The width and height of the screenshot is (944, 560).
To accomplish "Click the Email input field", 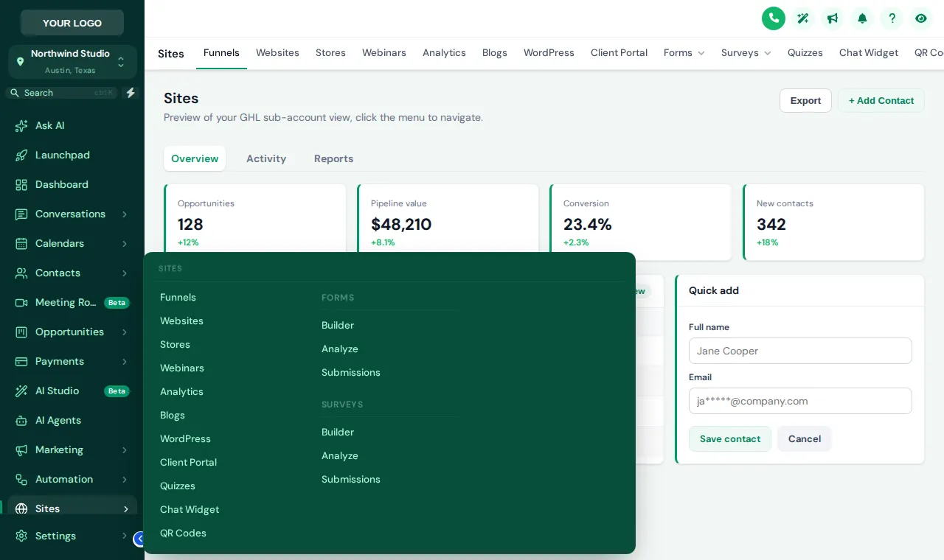I will (x=800, y=401).
